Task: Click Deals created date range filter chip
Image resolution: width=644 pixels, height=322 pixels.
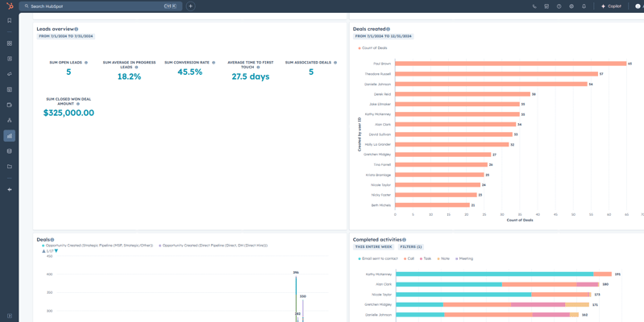Action: tap(383, 36)
